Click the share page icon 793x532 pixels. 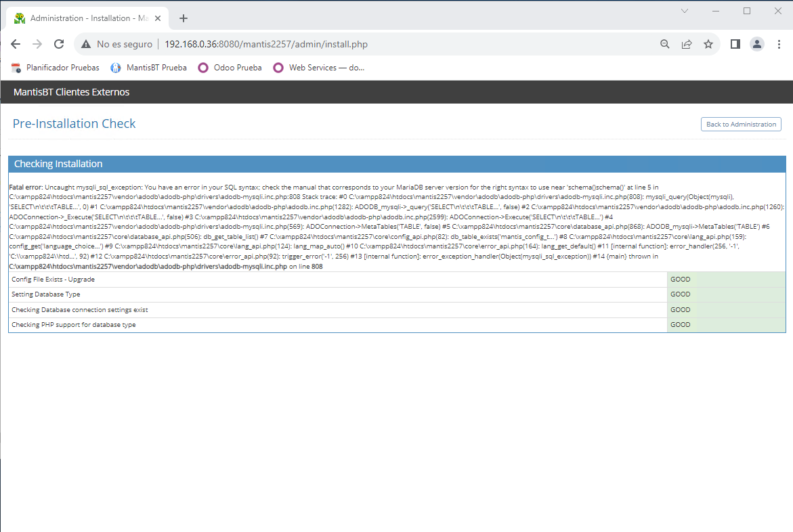[687, 44]
